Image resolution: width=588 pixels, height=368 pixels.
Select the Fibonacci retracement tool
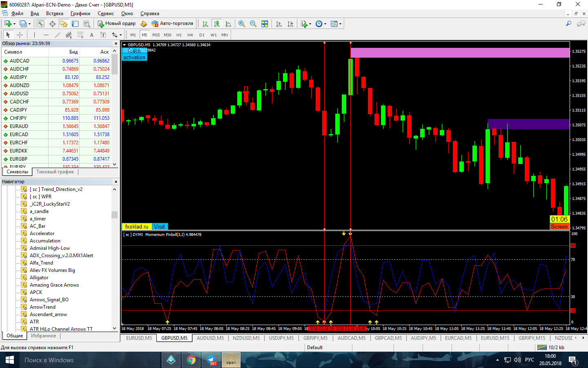pyautogui.click(x=80, y=35)
